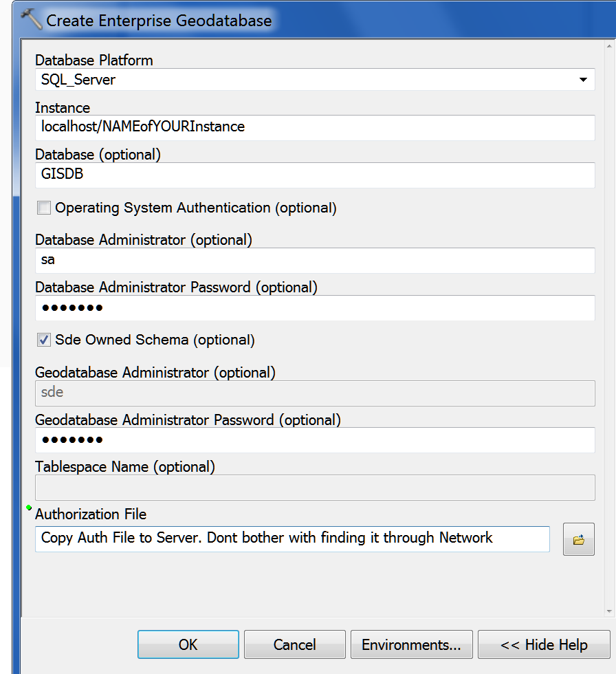Image resolution: width=616 pixels, height=674 pixels.
Task: Click the Tablespace Name field
Action: click(314, 488)
